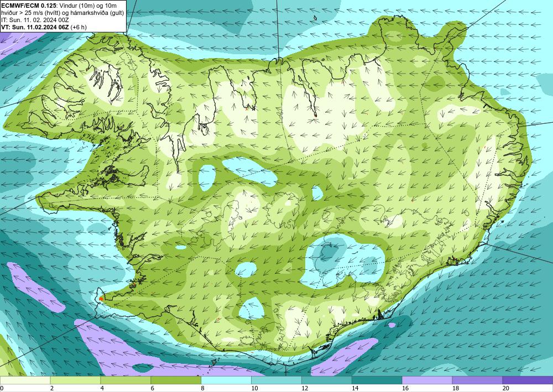The width and height of the screenshot is (553, 392).
Task: Choose the 14–16 m/s dark teal swatch
Action: tap(377, 380)
